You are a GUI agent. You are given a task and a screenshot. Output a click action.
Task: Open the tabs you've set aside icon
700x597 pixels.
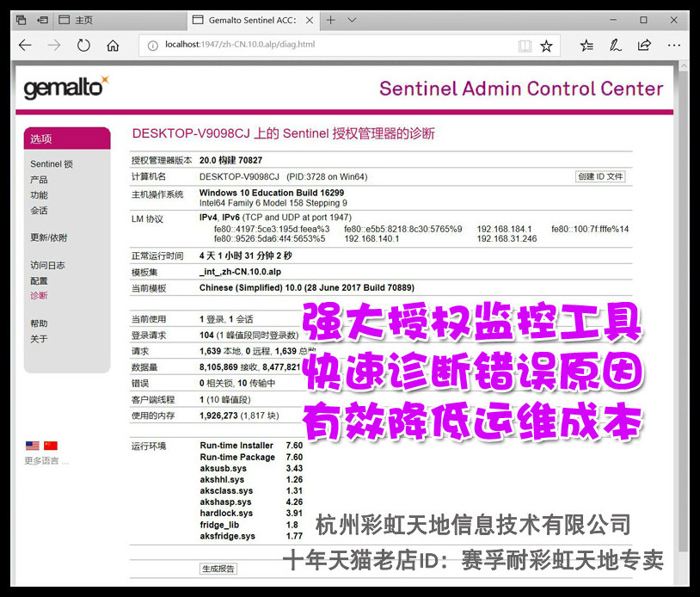pyautogui.click(x=21, y=20)
